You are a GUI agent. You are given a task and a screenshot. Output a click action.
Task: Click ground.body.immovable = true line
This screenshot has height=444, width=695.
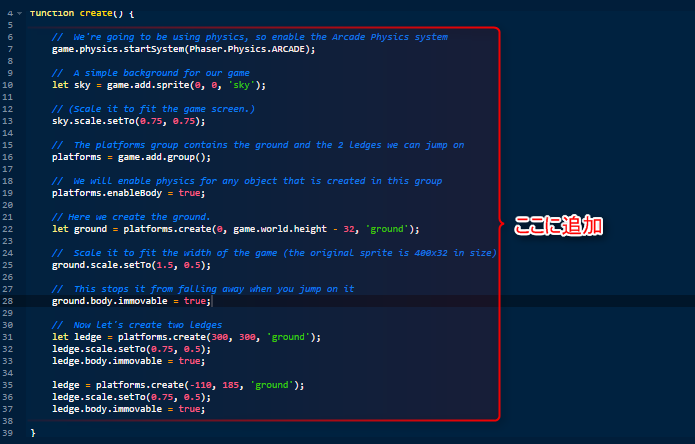click(x=131, y=301)
